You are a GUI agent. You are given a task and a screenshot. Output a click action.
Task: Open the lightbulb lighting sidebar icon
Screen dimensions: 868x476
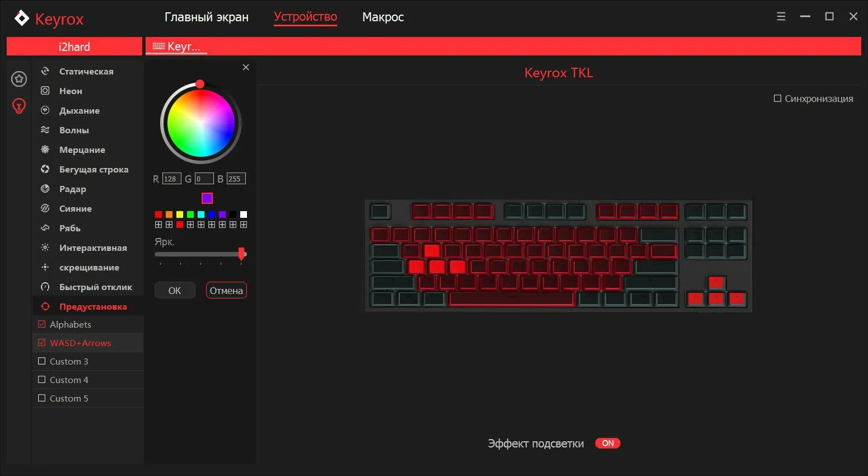tap(19, 105)
